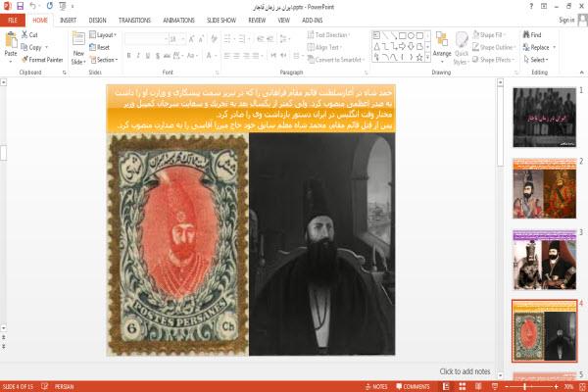Open Shape Effects menu
588x392 pixels.
tap(494, 60)
